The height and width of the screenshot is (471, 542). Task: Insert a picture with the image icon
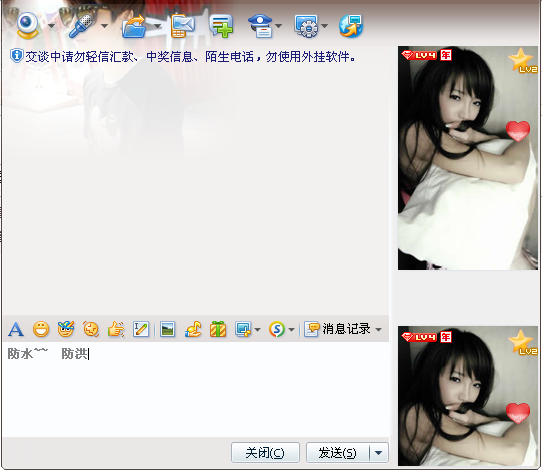(x=168, y=329)
